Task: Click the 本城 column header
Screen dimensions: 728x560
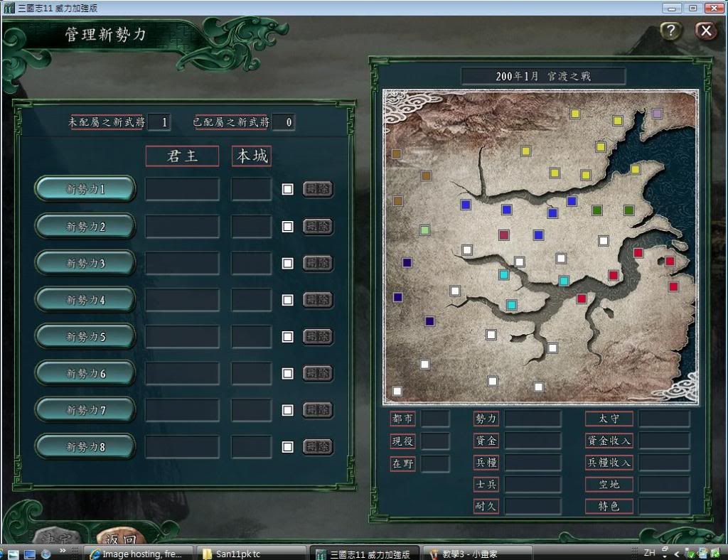Action: (x=252, y=156)
